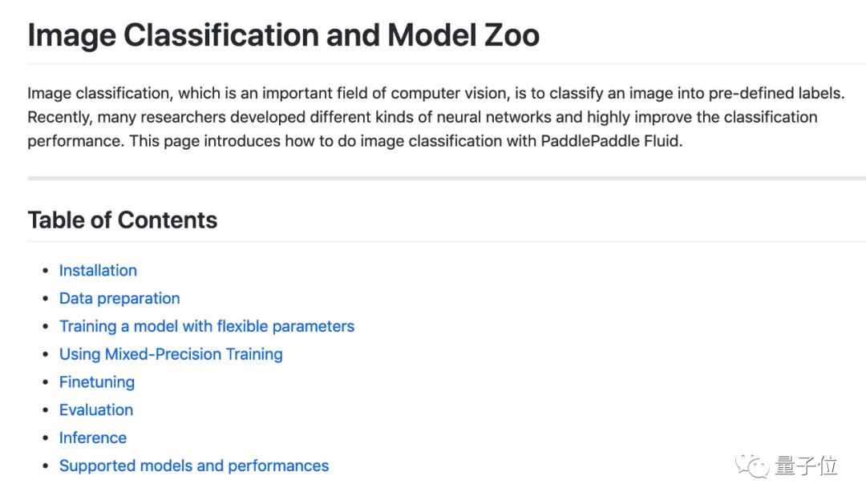Viewport: 866px width, 504px height.
Task: Jump to Using Mixed-Precision Training
Action: pyautogui.click(x=171, y=354)
